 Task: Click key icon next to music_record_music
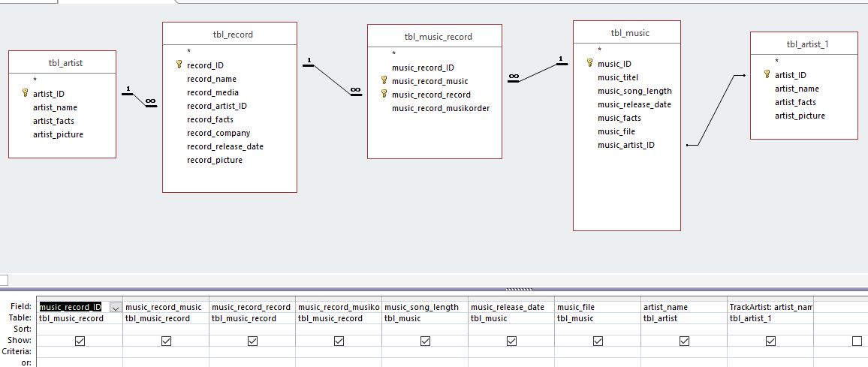[384, 80]
